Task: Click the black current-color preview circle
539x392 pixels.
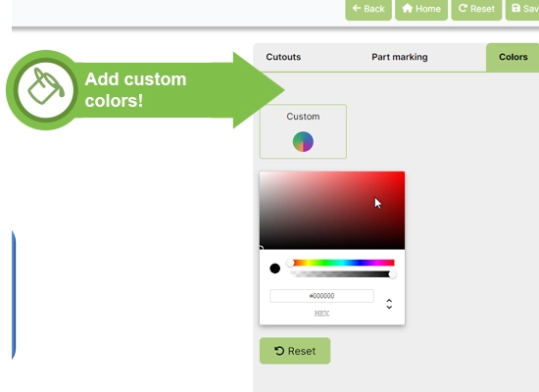Action: (275, 269)
